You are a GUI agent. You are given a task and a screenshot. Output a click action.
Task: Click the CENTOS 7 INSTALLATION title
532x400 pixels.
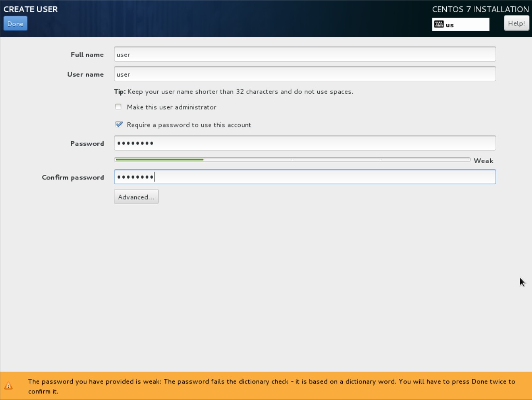(x=480, y=9)
